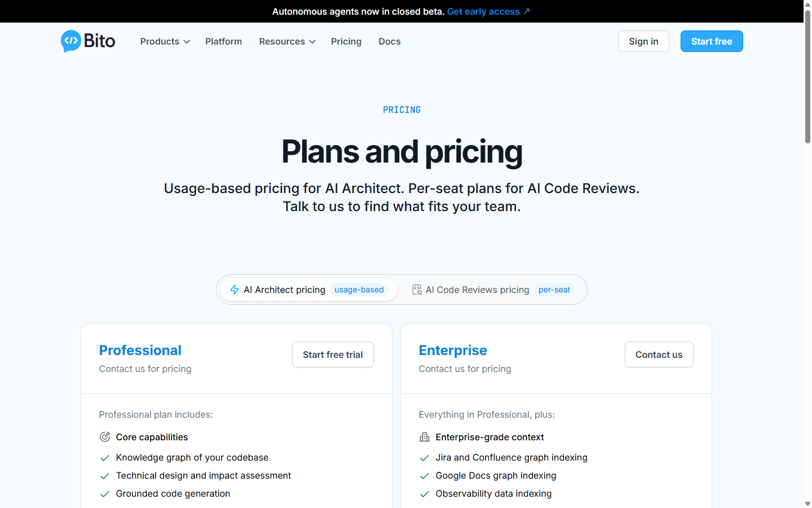Click the page vertical scrollbar thumb

[x=807, y=76]
